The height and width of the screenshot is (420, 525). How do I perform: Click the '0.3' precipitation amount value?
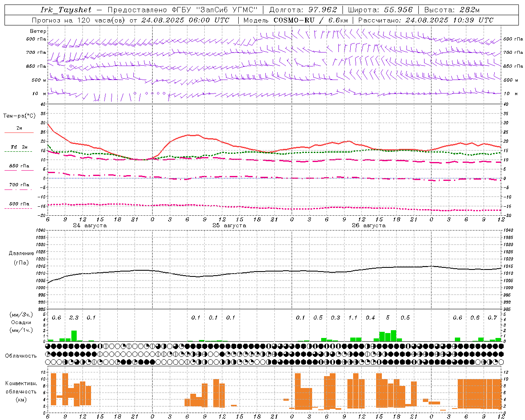(336, 318)
